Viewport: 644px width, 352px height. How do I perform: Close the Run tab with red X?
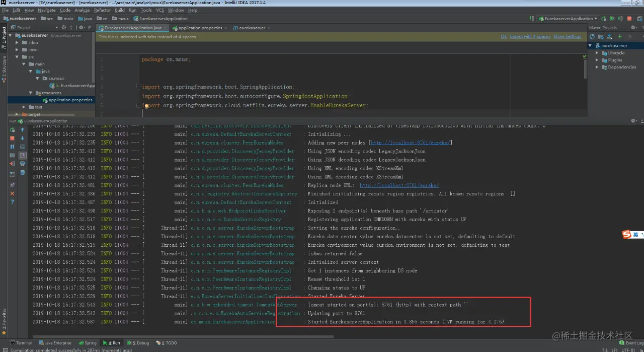pos(13,193)
